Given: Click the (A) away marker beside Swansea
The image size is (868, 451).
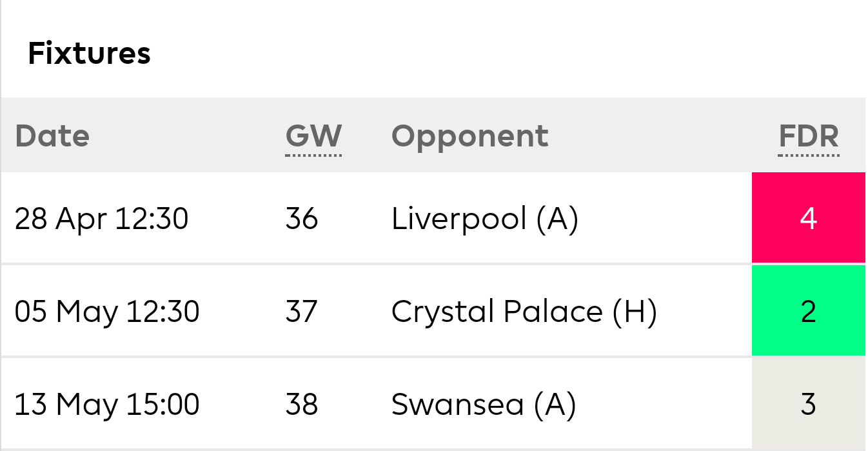Looking at the screenshot, I should click(x=555, y=405).
